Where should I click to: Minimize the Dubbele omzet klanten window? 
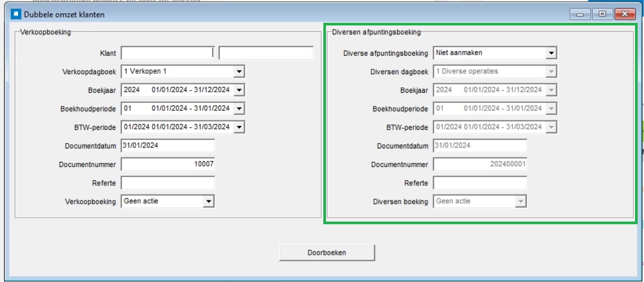click(x=580, y=14)
